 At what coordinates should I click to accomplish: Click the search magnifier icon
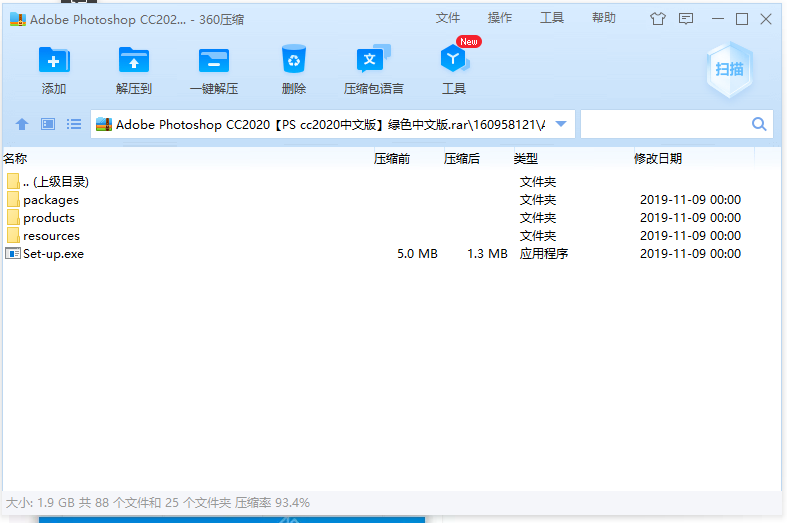759,124
